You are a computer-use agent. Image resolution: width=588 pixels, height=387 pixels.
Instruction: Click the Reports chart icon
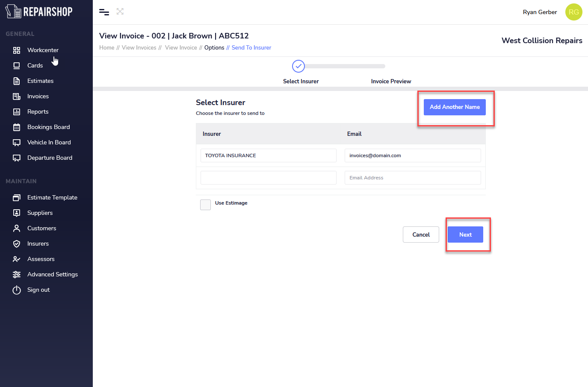coord(17,112)
